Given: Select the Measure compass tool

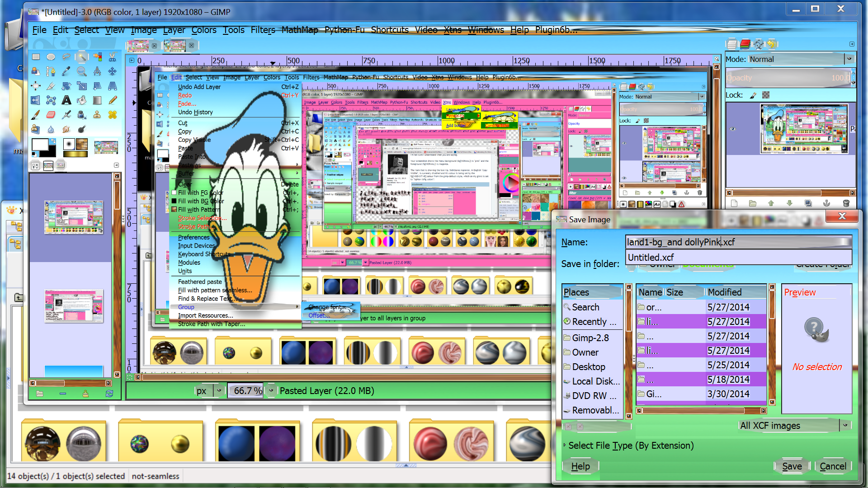Looking at the screenshot, I should pos(97,71).
